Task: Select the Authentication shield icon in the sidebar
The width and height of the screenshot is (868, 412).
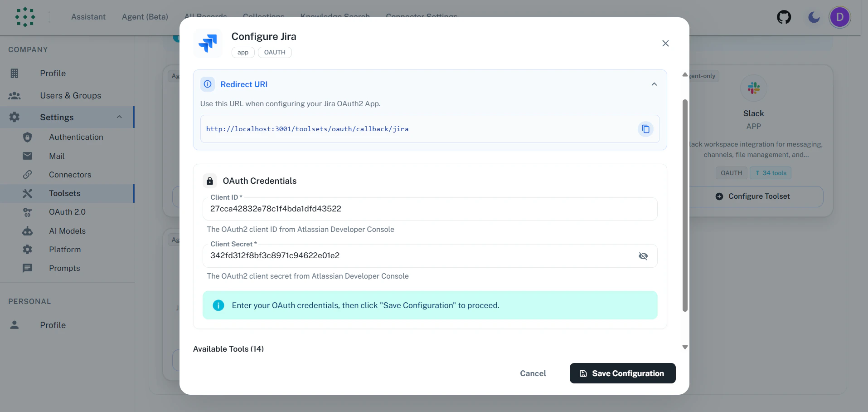Action: tap(27, 137)
